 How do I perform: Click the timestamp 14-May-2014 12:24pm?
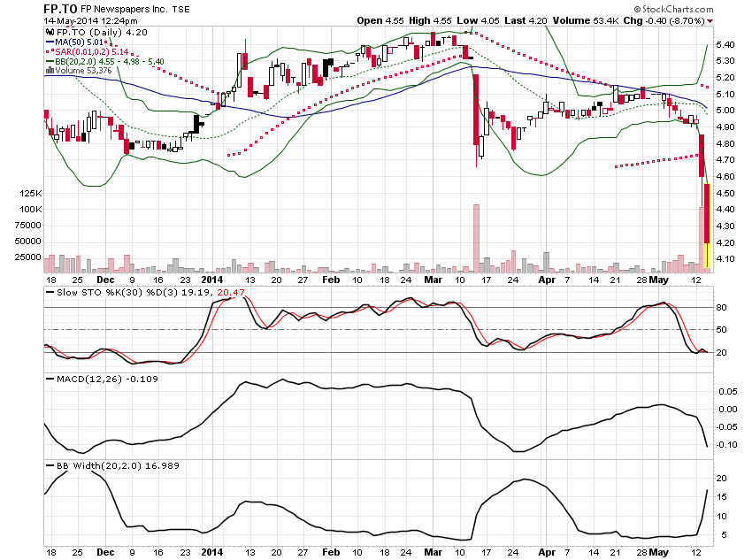coord(90,20)
